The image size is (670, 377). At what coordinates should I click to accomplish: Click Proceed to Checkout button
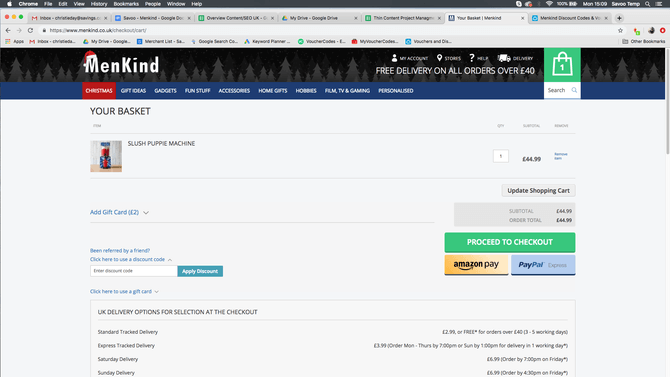[x=510, y=242]
